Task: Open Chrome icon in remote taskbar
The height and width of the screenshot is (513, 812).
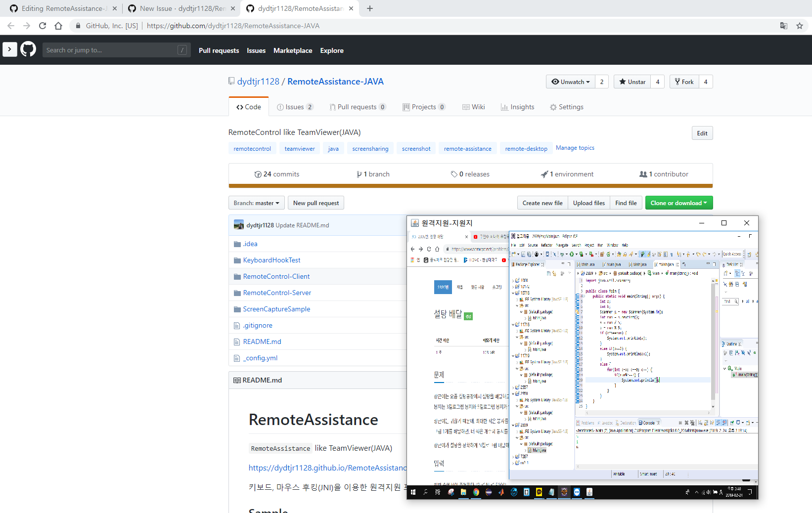Action: click(476, 492)
